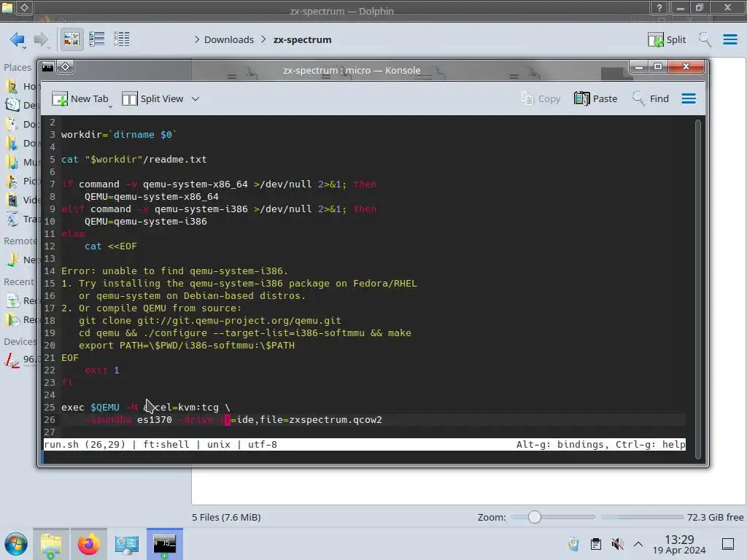The image size is (747, 560).
Task: Open Dolphin hamburger menu
Action: pyautogui.click(x=729, y=39)
